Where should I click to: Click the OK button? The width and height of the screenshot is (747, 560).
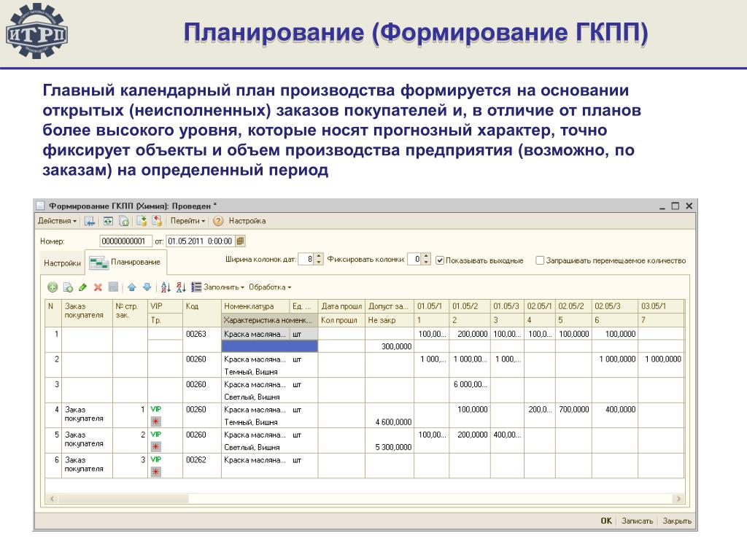click(x=606, y=521)
